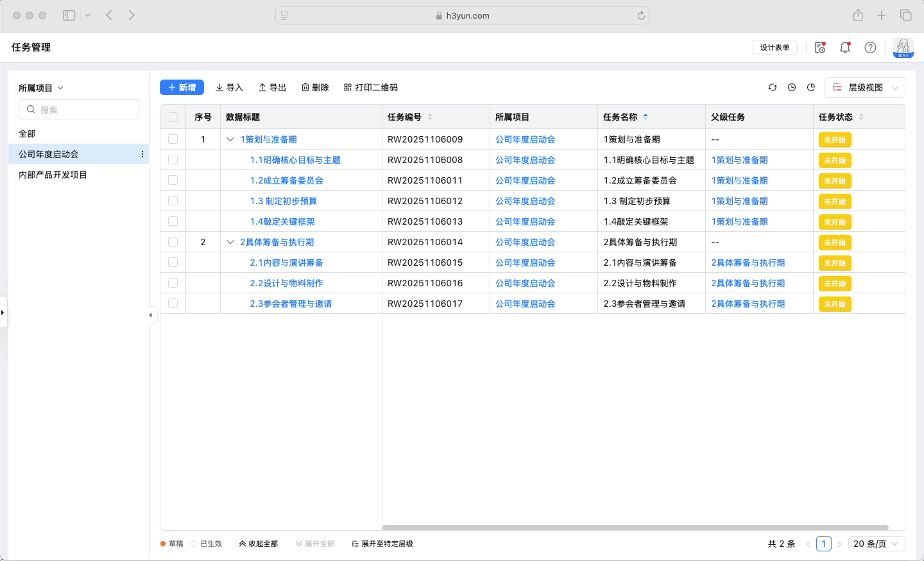Click the horizontal scrollbar under the table

click(x=635, y=528)
